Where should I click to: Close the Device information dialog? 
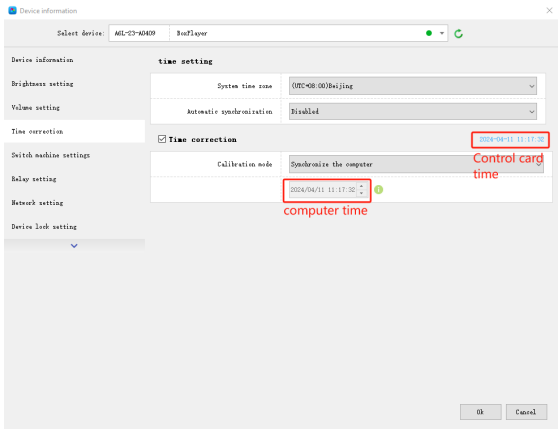[549, 10]
